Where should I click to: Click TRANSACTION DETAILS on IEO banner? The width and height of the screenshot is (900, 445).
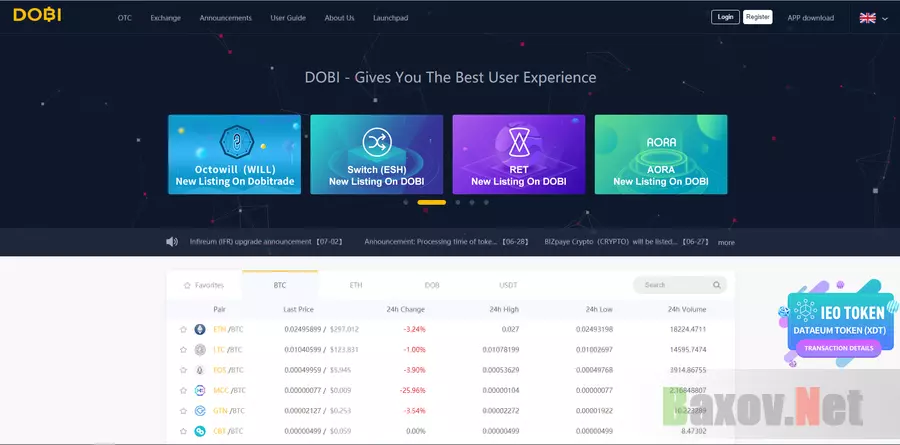(x=839, y=348)
